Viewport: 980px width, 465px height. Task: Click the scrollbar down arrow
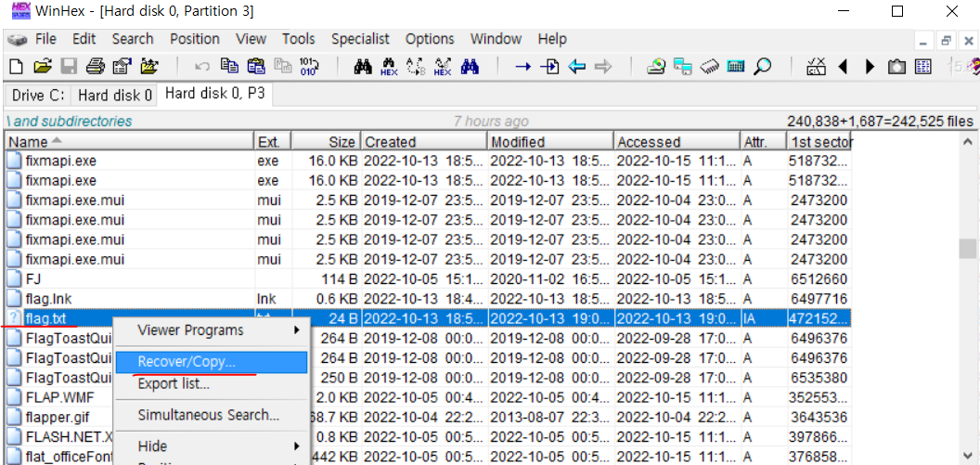(x=968, y=455)
